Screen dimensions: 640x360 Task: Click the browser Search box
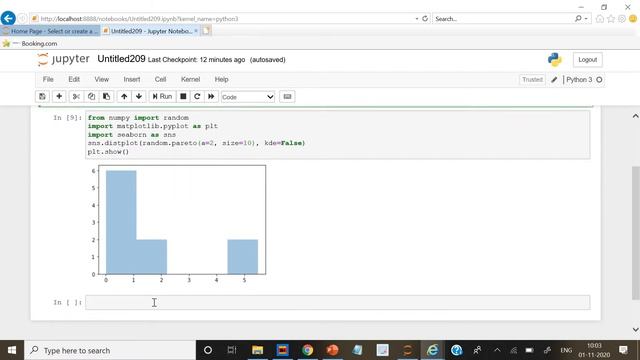point(503,19)
